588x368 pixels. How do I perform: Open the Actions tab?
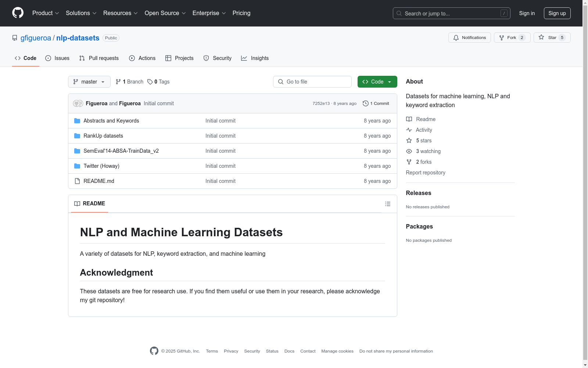click(142, 58)
